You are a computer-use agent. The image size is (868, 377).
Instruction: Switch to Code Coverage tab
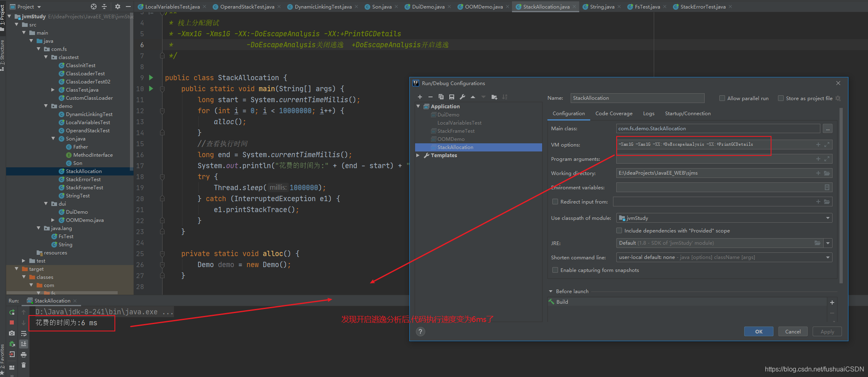click(614, 114)
